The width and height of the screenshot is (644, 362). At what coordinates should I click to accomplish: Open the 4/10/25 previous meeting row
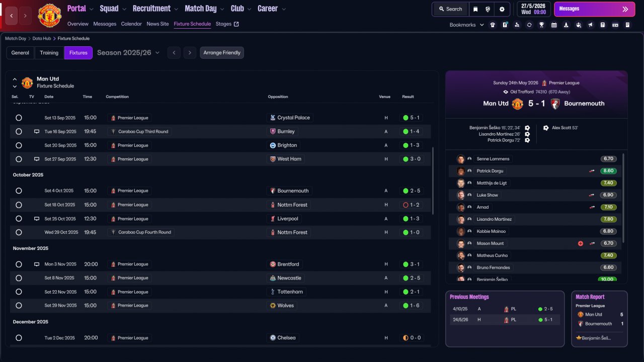(x=505, y=309)
